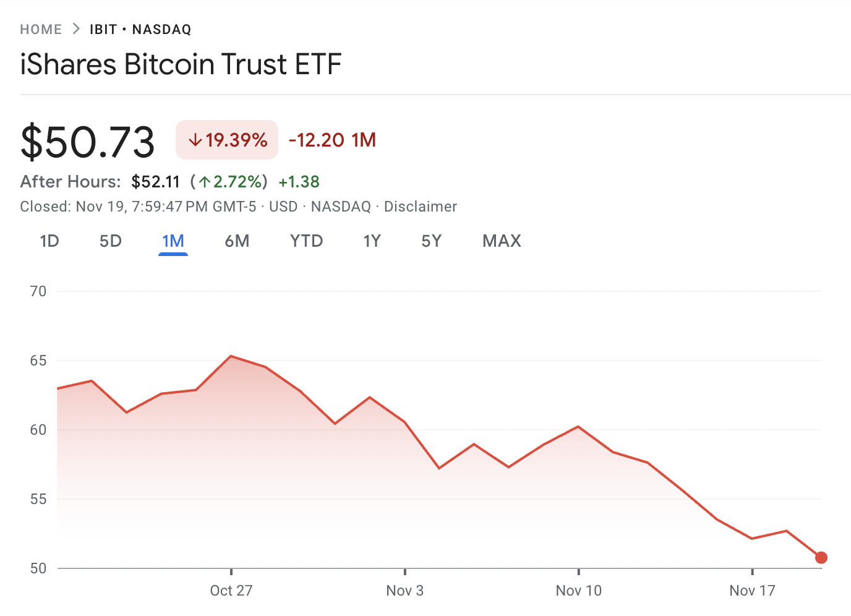Viewport: 851px width, 616px height.
Task: Switch to the 1Y chart range
Action: [372, 241]
